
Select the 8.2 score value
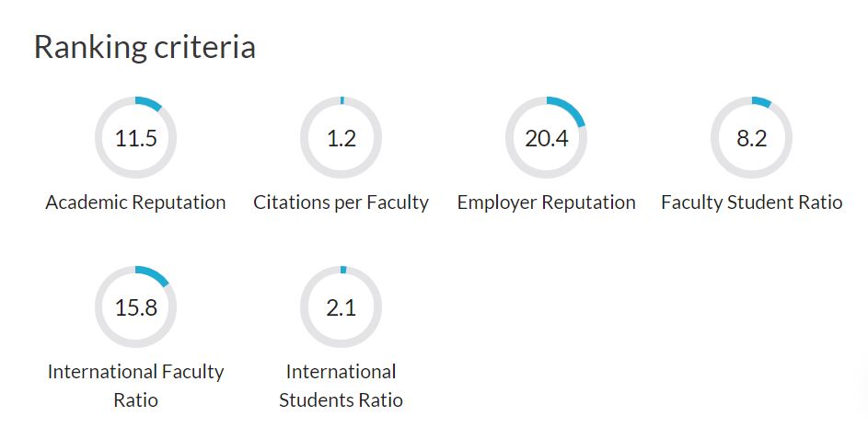tap(752, 138)
